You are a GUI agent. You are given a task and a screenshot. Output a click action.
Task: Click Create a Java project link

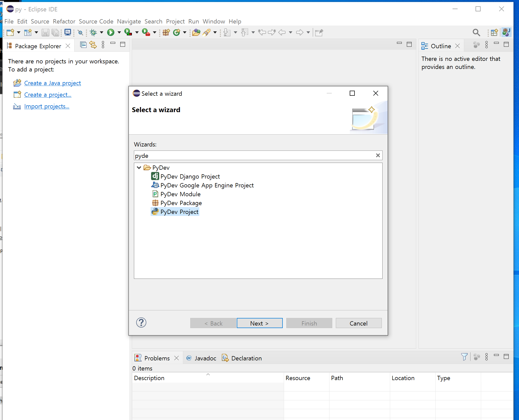tap(52, 83)
